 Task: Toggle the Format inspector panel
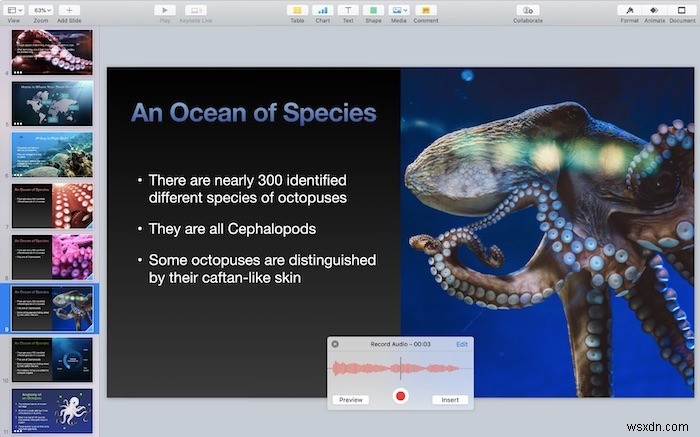[629, 10]
